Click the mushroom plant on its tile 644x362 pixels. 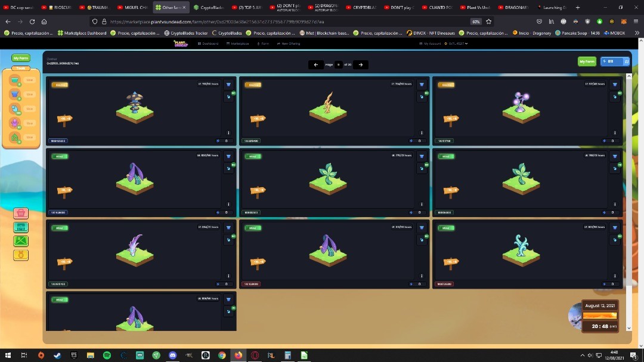click(x=135, y=103)
